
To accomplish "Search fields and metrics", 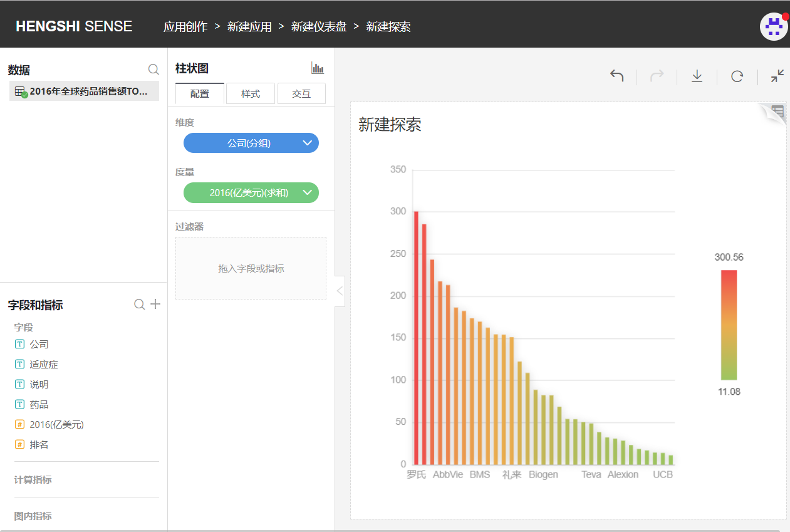I will (x=139, y=305).
